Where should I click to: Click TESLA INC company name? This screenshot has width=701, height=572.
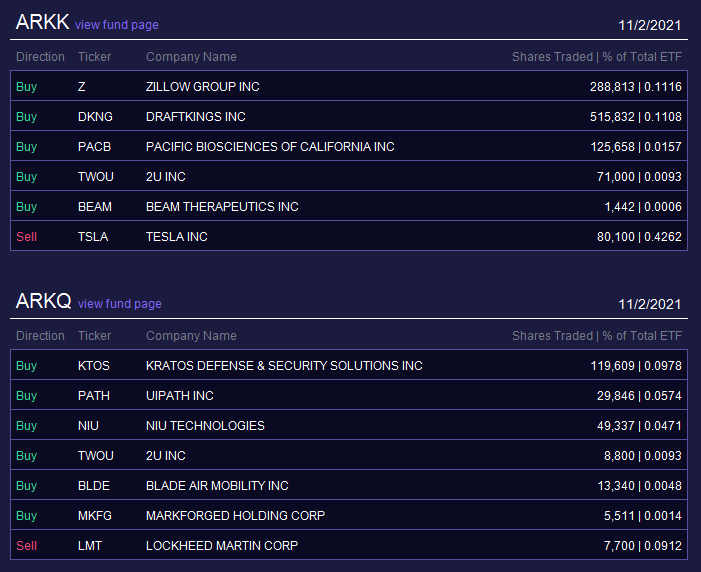(177, 237)
